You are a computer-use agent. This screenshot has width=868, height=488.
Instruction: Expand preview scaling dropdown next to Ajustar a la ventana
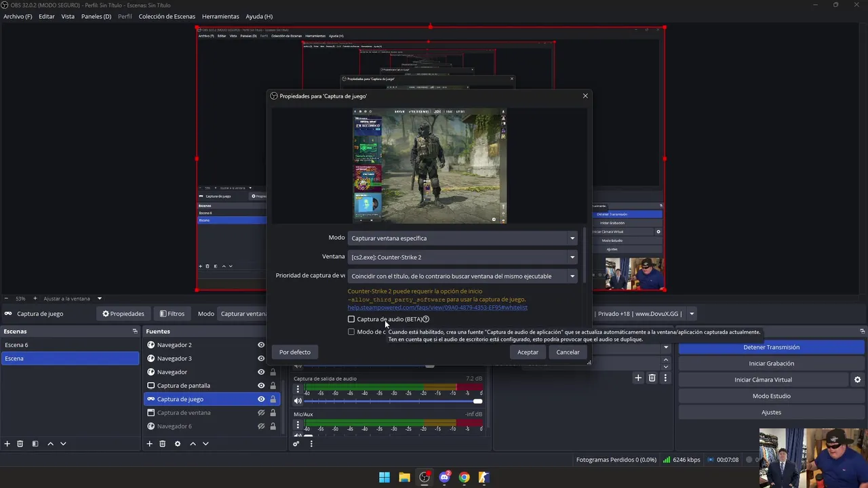pyautogui.click(x=99, y=298)
